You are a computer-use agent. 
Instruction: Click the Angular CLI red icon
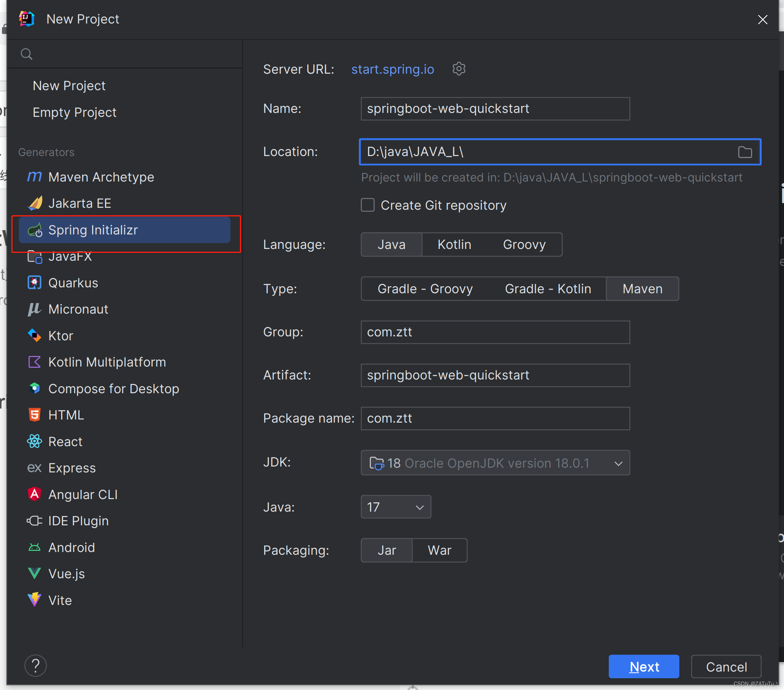click(x=34, y=494)
